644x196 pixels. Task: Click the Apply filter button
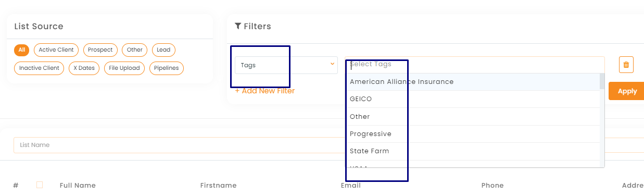(x=627, y=91)
